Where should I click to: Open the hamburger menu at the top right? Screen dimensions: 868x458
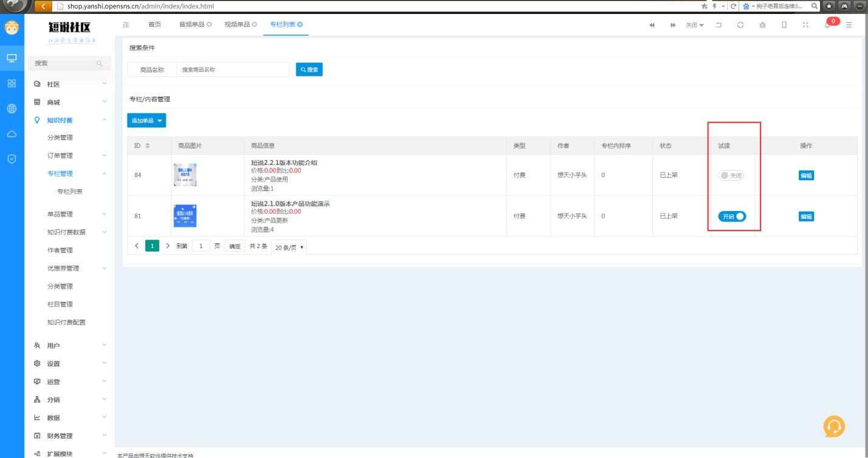click(849, 25)
